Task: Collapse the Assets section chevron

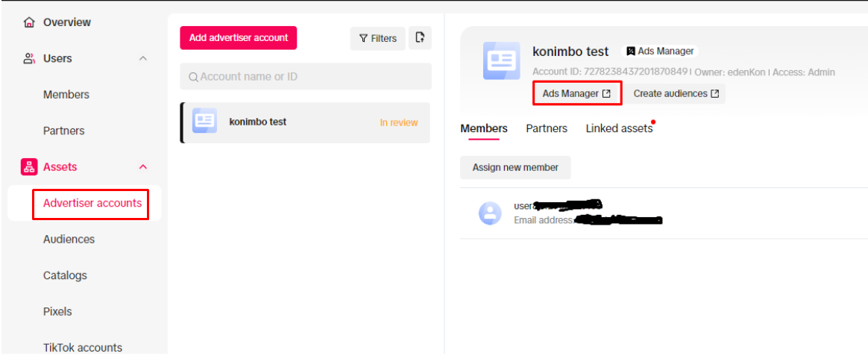Action: click(x=143, y=166)
